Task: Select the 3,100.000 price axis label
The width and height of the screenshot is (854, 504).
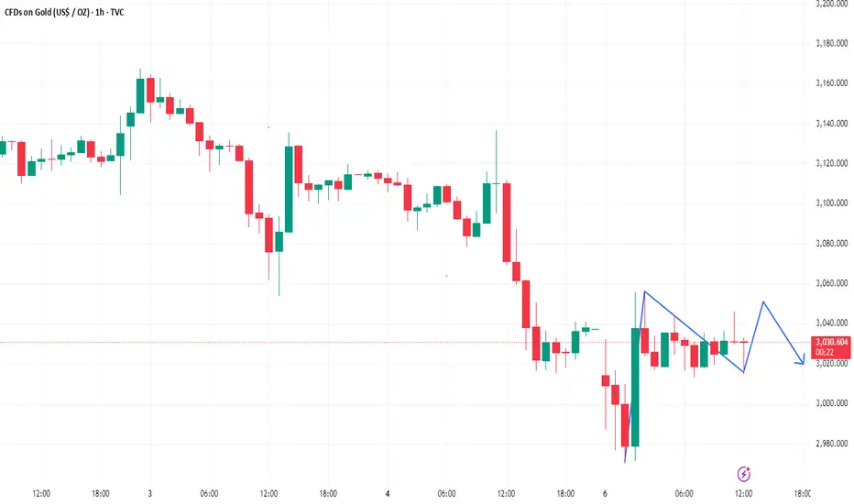Action: (x=832, y=203)
